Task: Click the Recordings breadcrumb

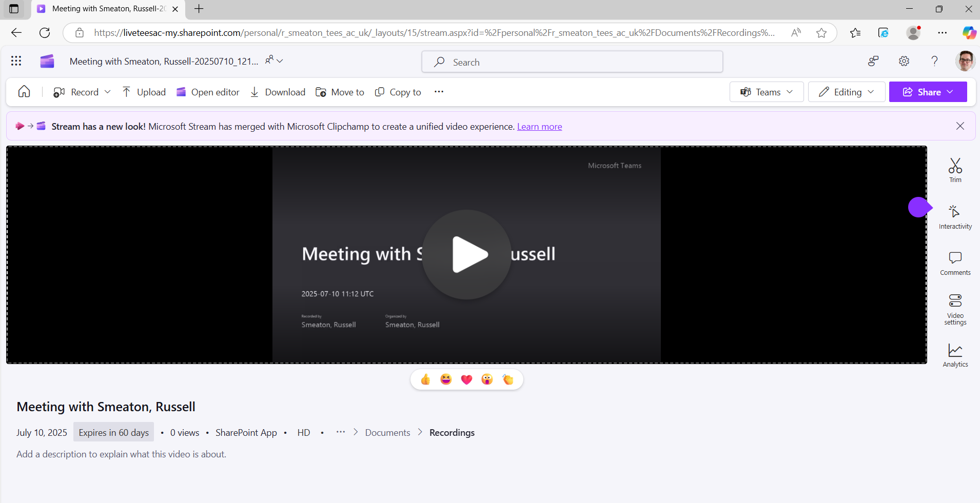Action: (452, 433)
